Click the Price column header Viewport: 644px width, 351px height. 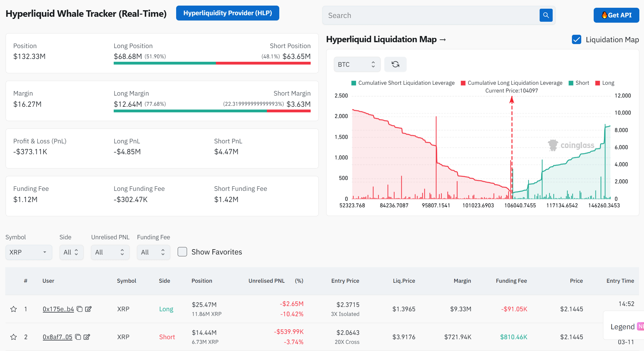[x=576, y=281]
